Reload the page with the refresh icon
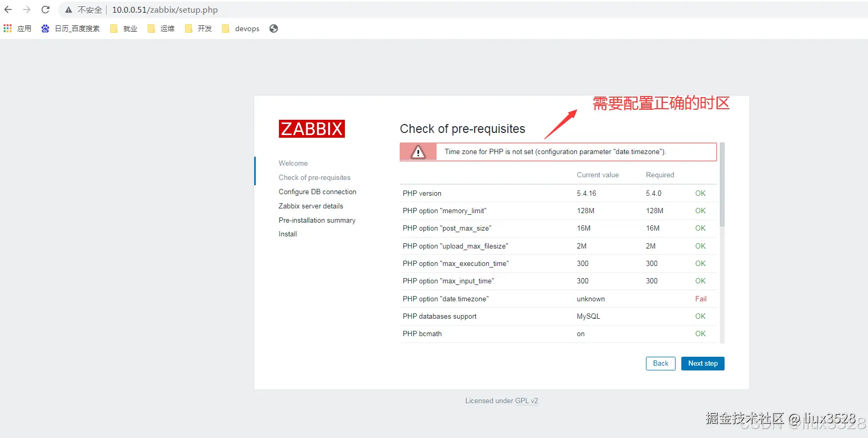Image resolution: width=868 pixels, height=438 pixels. coord(45,9)
